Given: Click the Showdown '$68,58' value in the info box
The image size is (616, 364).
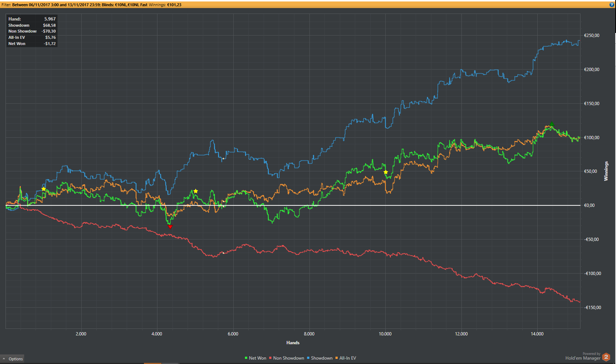Looking at the screenshot, I should pos(49,25).
